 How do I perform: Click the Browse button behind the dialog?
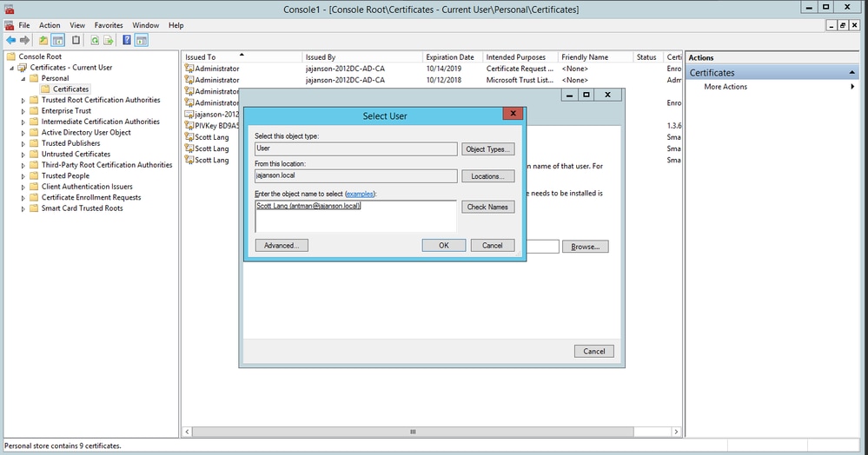coord(585,247)
